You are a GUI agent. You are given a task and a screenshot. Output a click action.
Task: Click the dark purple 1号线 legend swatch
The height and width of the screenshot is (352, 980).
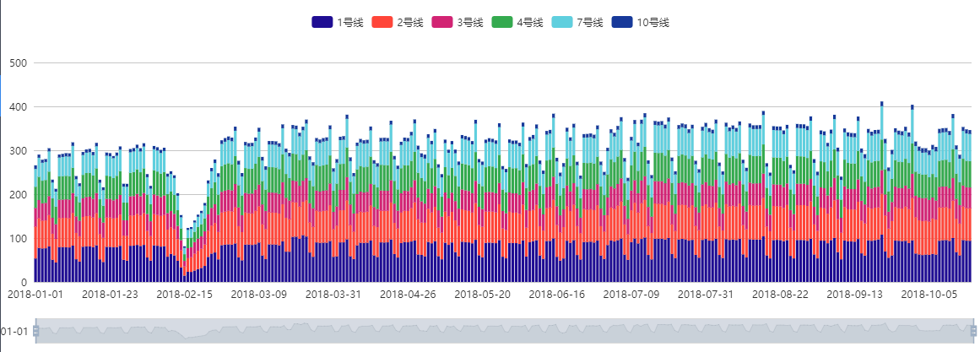pos(322,23)
